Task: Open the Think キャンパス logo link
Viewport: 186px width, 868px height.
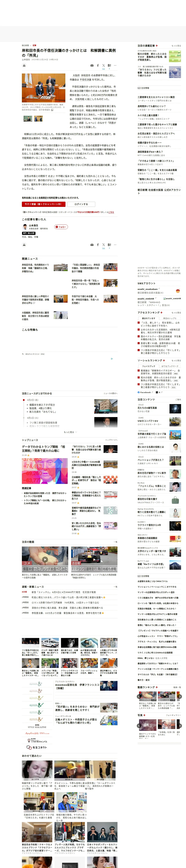Action: [37, 741]
